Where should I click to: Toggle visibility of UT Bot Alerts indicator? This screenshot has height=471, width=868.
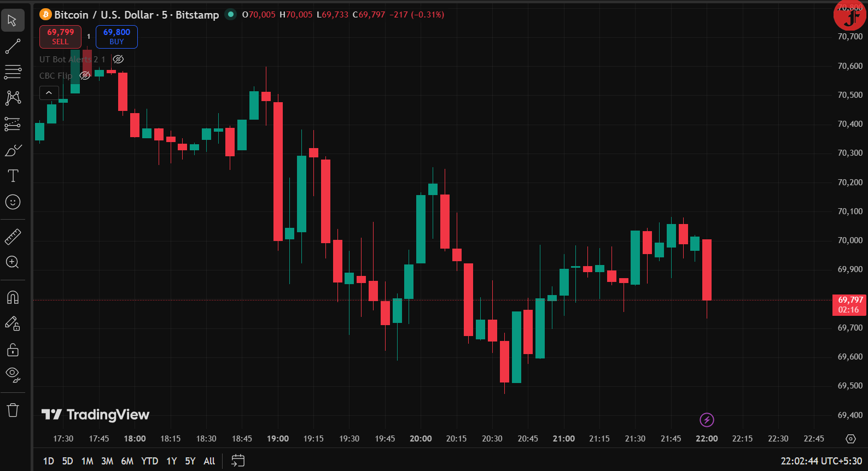tap(118, 59)
